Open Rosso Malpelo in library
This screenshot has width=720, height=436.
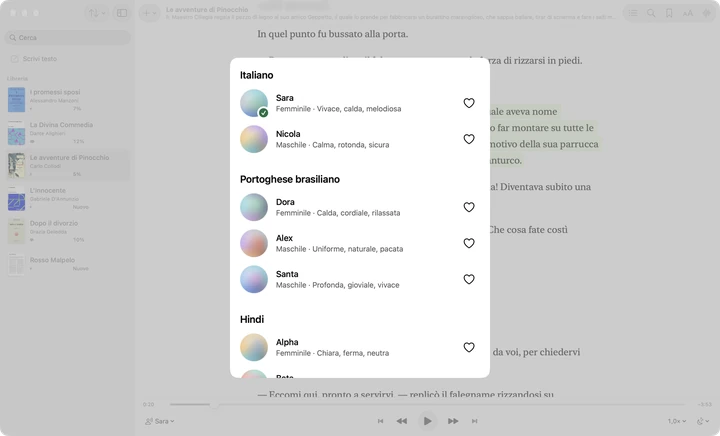[68, 264]
